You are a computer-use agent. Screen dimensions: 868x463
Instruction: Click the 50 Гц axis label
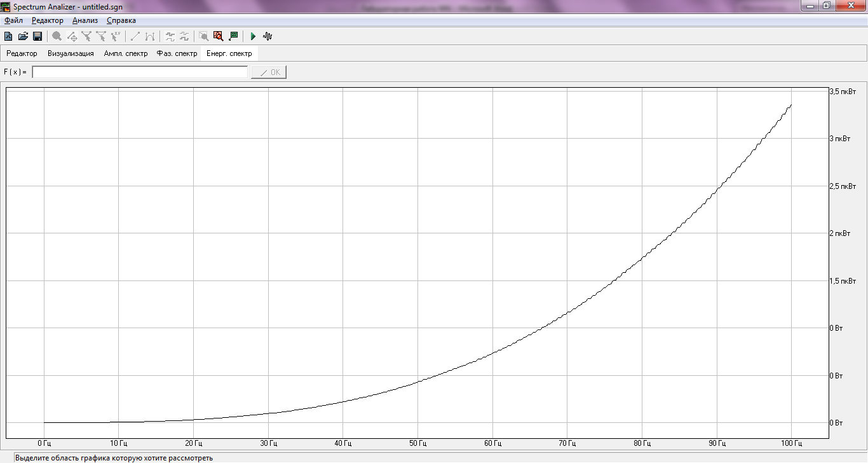click(x=417, y=443)
